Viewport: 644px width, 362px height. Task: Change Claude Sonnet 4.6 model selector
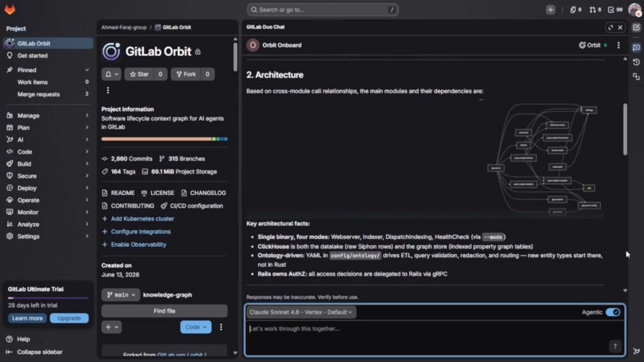tap(300, 312)
